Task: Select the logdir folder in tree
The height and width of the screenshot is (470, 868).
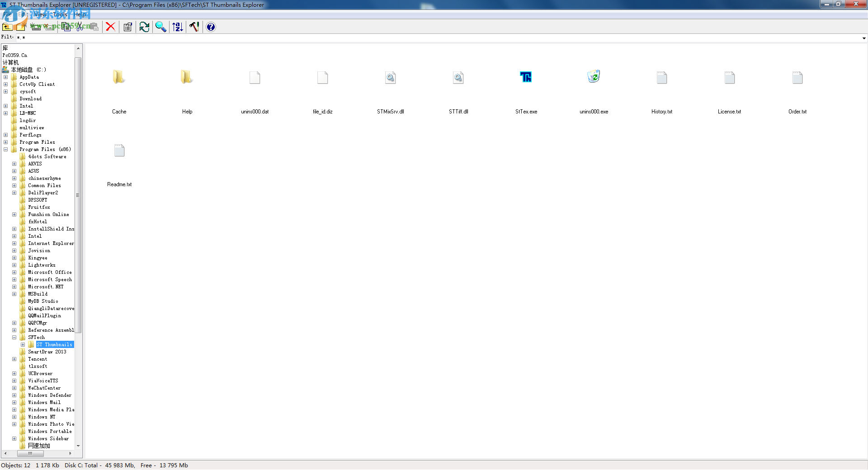Action: 28,121
